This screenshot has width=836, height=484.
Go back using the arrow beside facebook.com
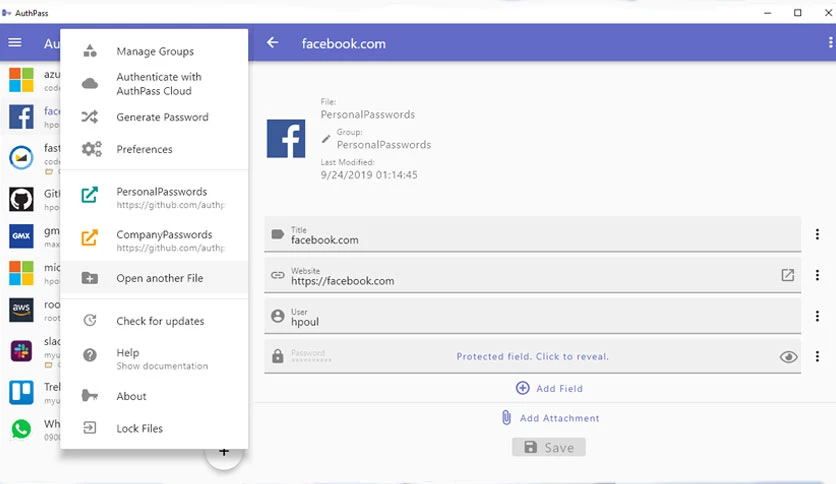tap(272, 43)
